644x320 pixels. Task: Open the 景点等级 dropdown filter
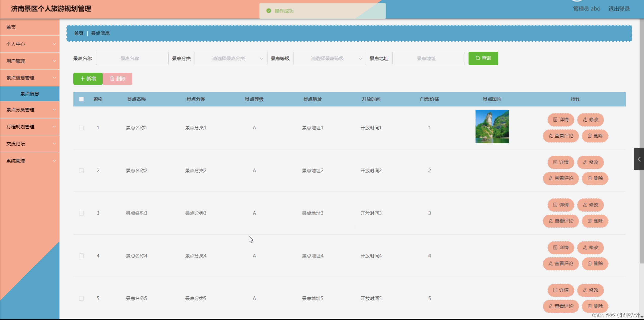coord(329,59)
